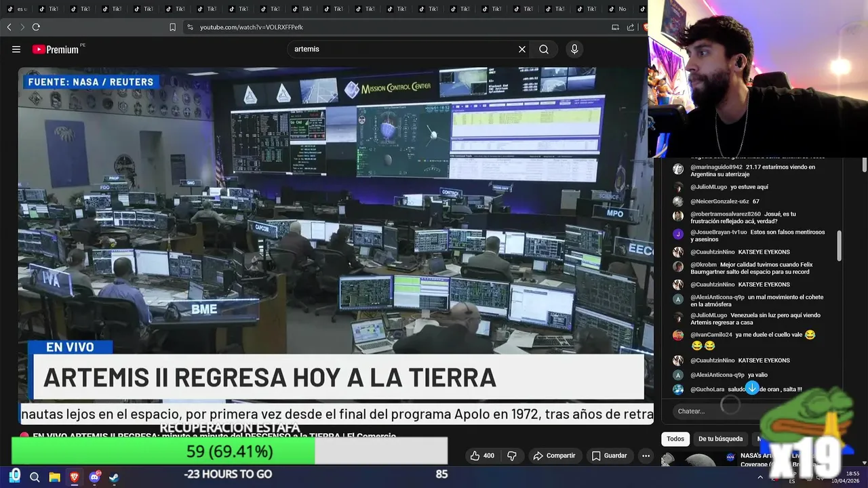The width and height of the screenshot is (868, 488).
Task: Select the 'Todos' filter chip
Action: [675, 439]
